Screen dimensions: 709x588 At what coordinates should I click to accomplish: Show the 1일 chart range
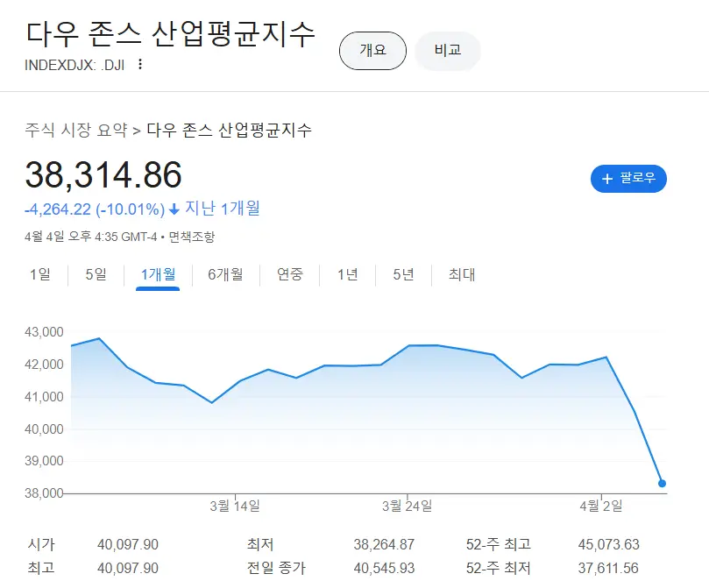pyautogui.click(x=40, y=274)
